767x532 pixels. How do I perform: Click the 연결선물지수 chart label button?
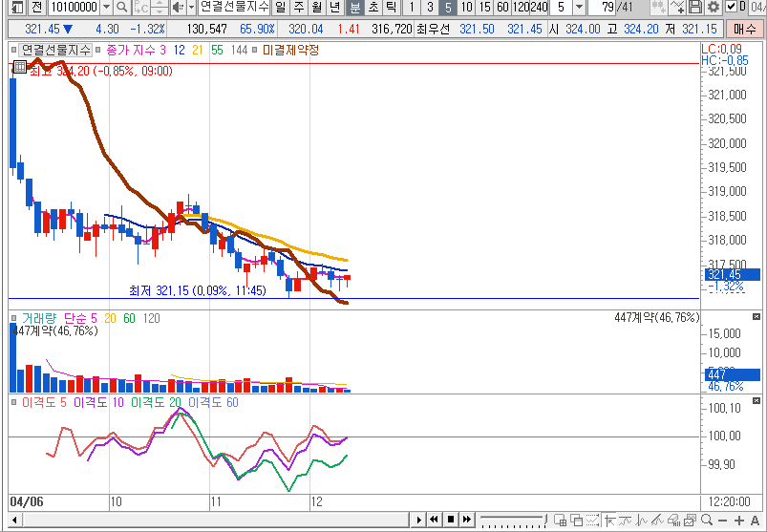click(54, 49)
